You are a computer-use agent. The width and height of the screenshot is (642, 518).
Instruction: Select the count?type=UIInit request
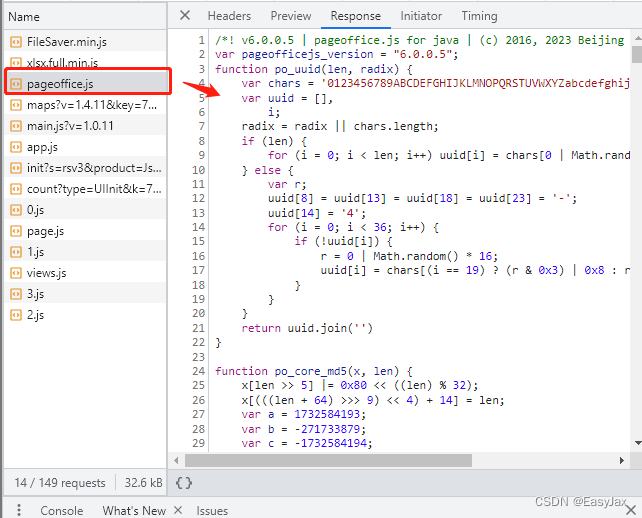point(85,189)
